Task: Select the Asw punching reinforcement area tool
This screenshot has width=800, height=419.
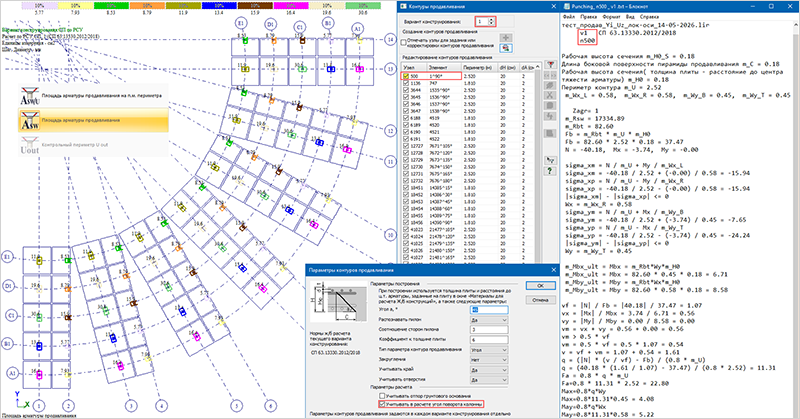Action: click(94, 120)
